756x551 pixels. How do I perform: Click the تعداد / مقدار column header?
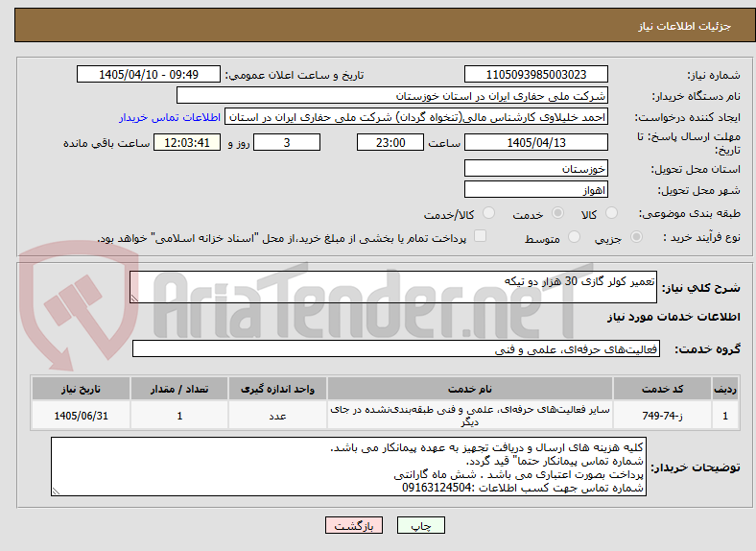[x=179, y=389]
